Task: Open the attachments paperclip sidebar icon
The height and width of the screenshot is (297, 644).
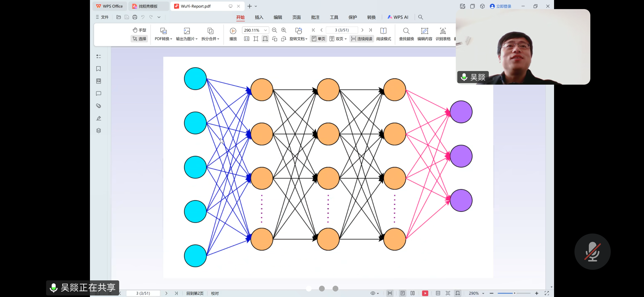Action: (99, 106)
